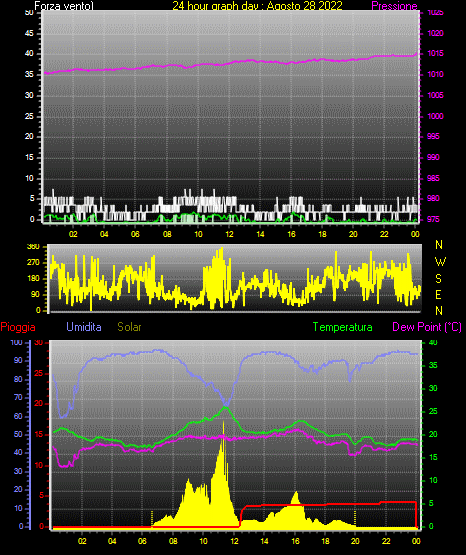Click the Forza vento axis label

click(x=64, y=6)
